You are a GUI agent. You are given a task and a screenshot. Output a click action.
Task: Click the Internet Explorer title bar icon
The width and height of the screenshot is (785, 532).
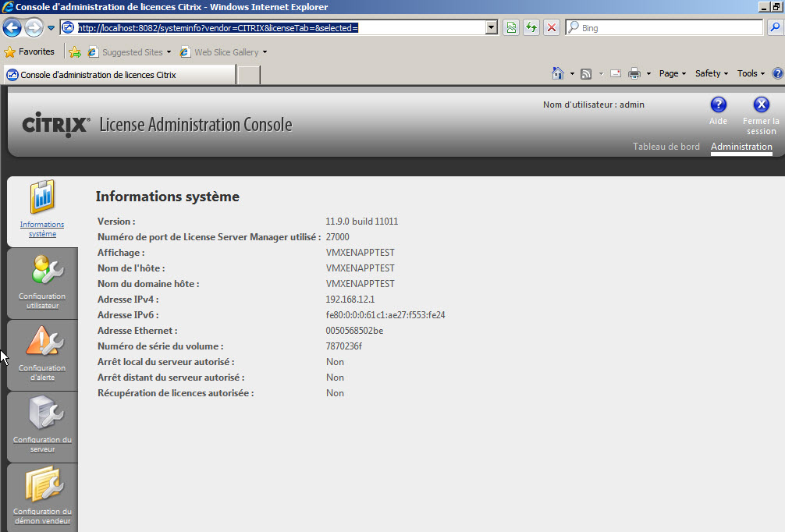point(8,7)
